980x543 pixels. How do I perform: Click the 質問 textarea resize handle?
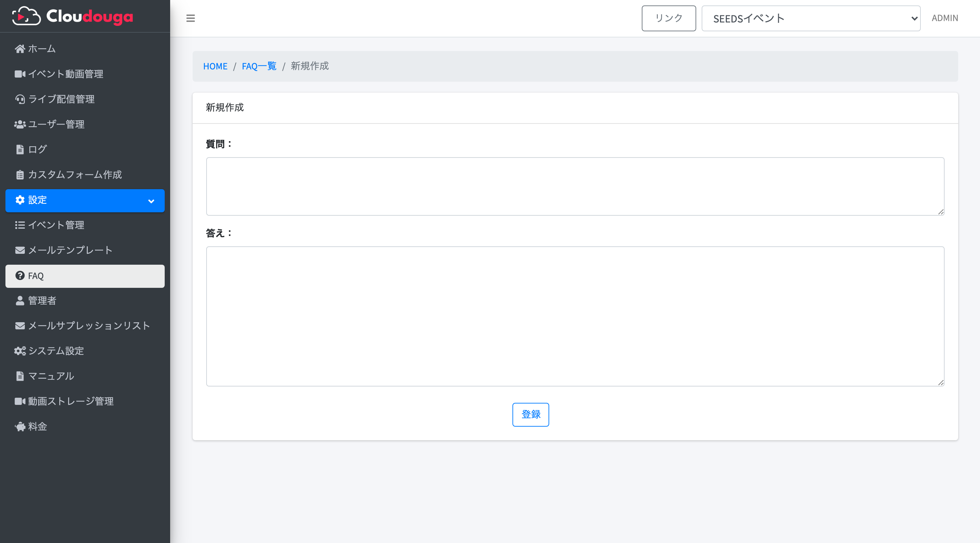point(941,212)
